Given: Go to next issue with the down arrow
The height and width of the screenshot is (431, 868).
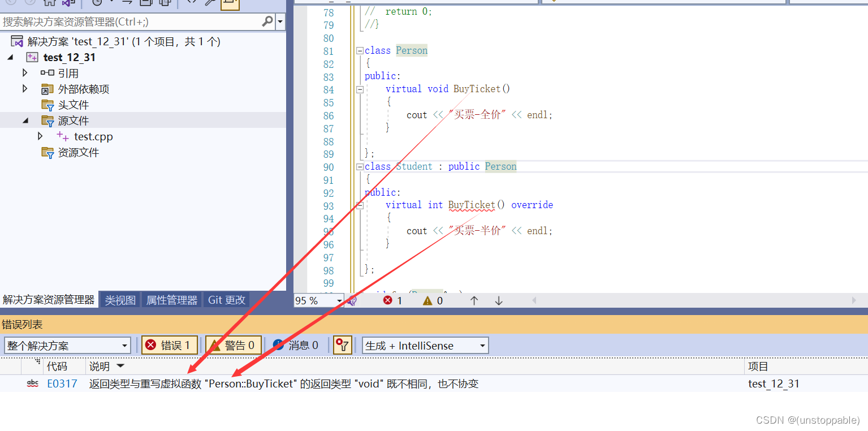Looking at the screenshot, I should click(499, 301).
